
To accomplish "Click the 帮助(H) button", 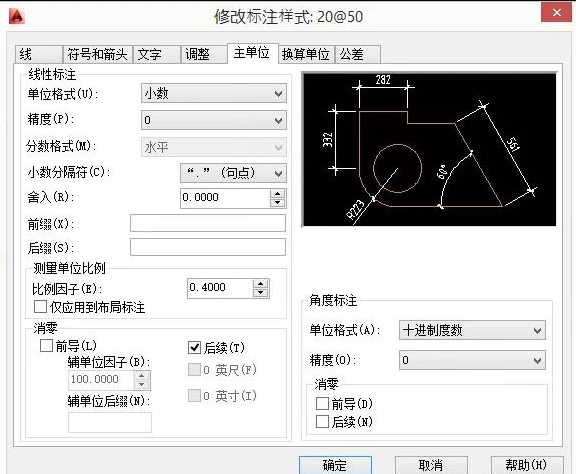I will click(527, 465).
